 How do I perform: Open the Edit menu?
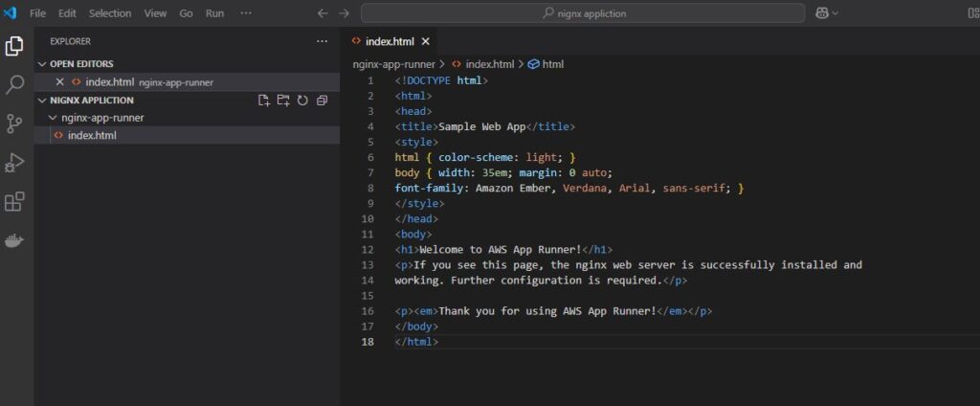[68, 13]
